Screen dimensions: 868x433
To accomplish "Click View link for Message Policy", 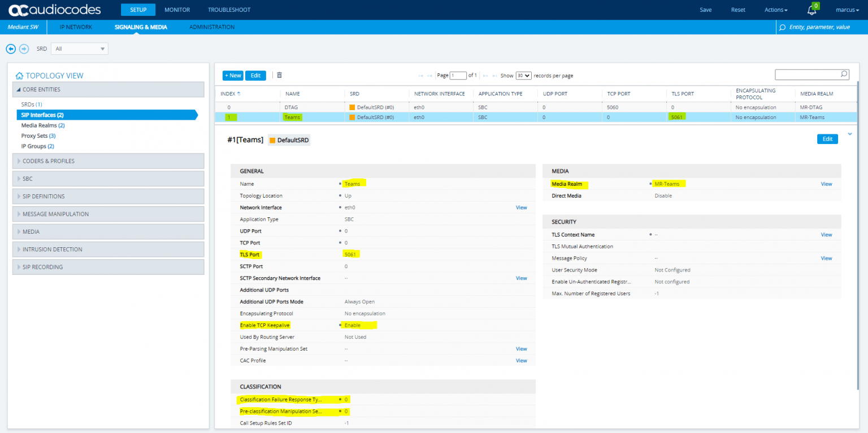I will [826, 259].
